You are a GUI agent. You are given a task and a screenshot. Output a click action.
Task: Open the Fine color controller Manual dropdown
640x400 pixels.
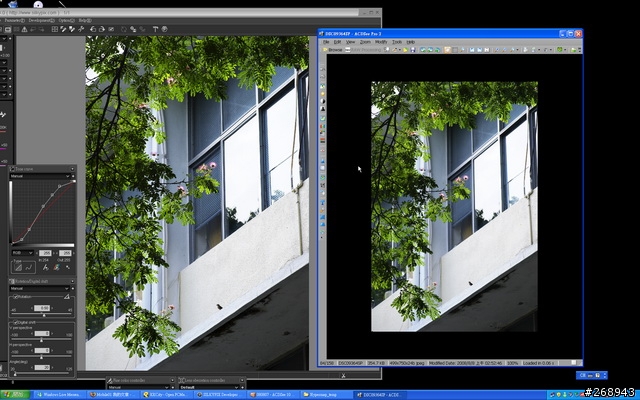[138, 387]
